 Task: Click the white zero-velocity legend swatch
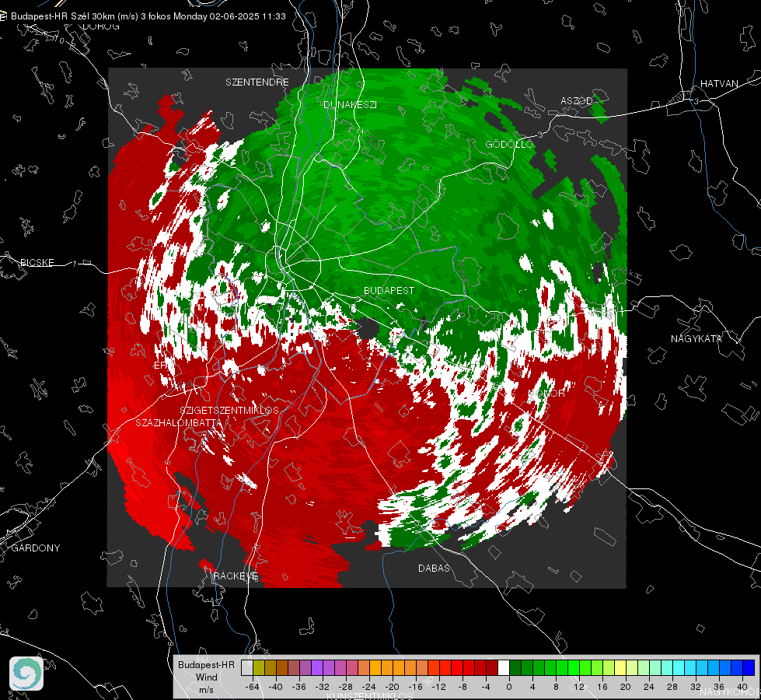click(x=504, y=667)
